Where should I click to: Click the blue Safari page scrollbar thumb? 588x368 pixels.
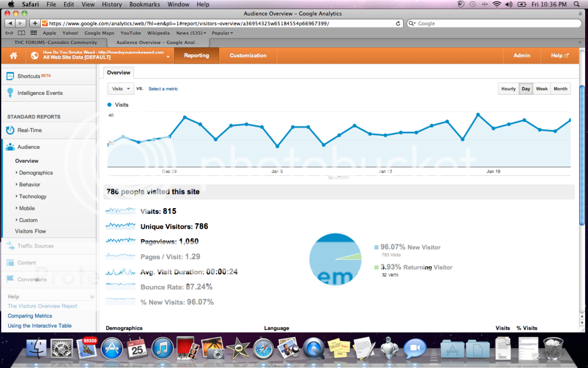pos(582,155)
